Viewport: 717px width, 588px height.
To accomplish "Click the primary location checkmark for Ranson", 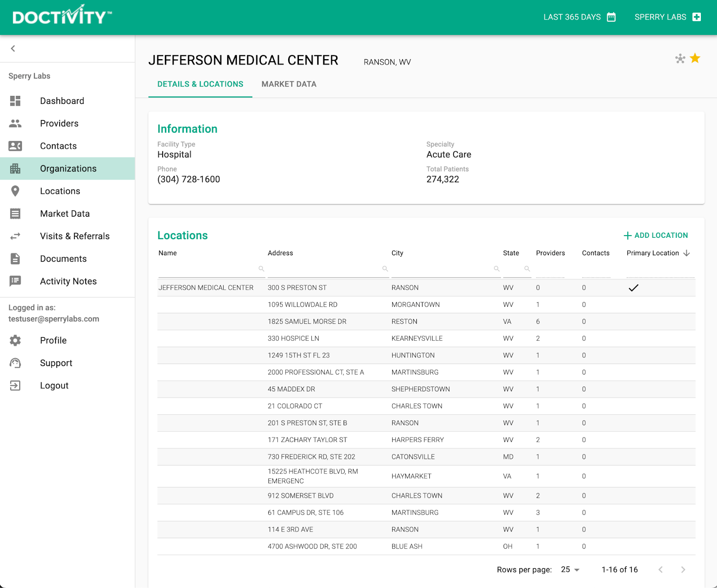I will coord(633,288).
